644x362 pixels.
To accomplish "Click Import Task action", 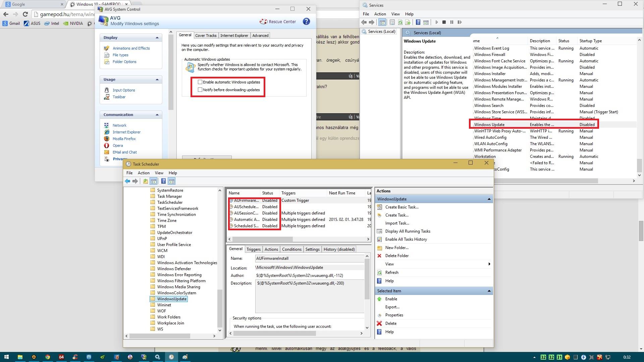I will 397,223.
